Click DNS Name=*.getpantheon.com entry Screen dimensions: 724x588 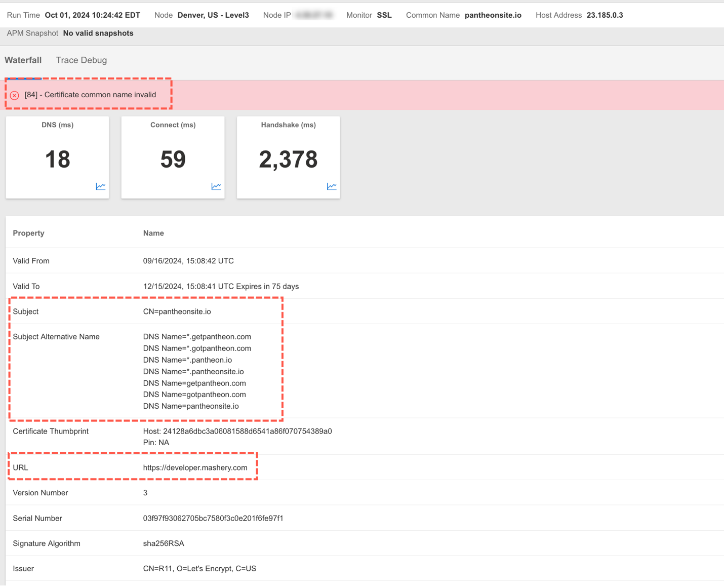coord(197,337)
